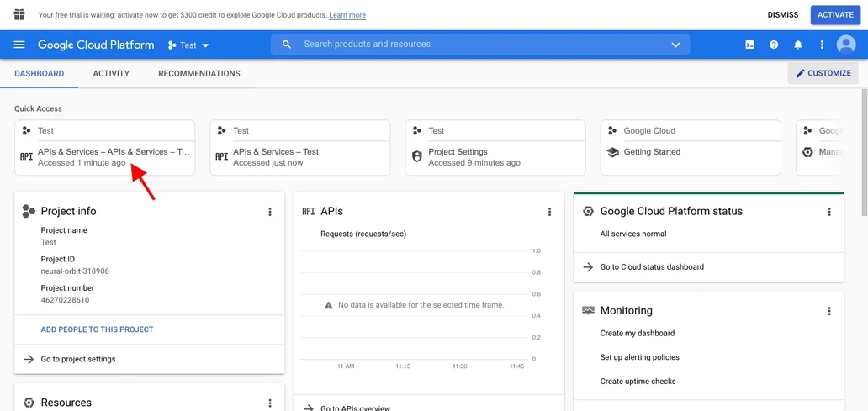Open the Learn more link
The height and width of the screenshot is (411, 868).
(347, 15)
